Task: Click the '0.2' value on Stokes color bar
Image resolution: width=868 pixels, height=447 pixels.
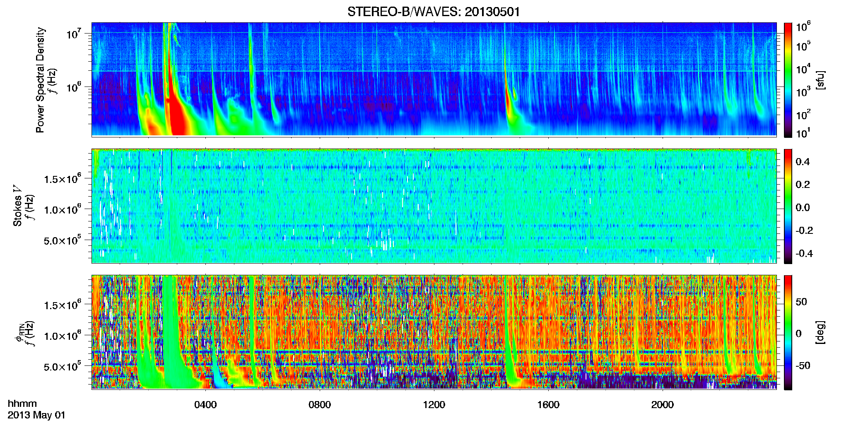Action: 803,185
